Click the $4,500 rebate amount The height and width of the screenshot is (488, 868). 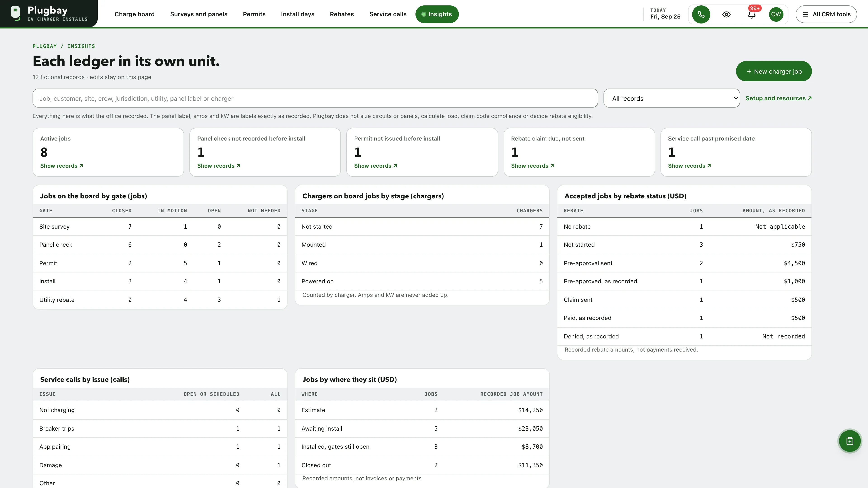coord(794,263)
